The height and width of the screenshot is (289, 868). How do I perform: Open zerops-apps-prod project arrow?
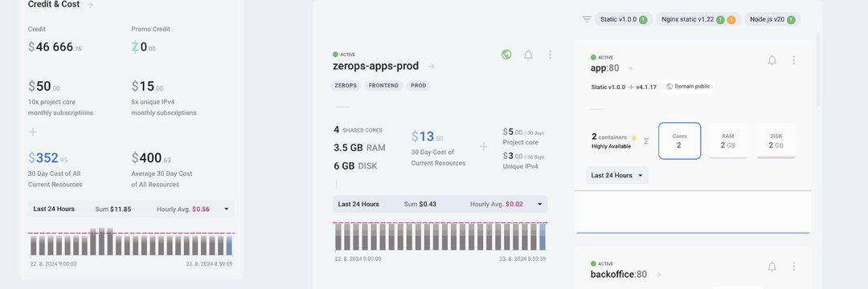(x=432, y=67)
